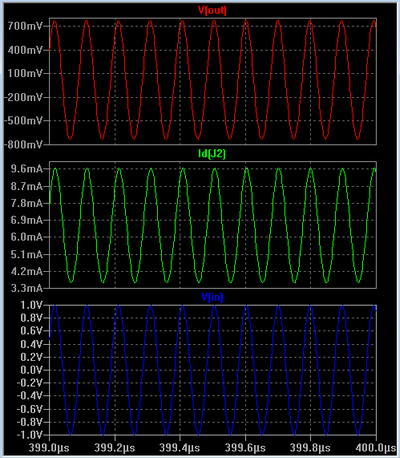
Task: Click the 4.2mA axis label
Action: click(x=27, y=272)
